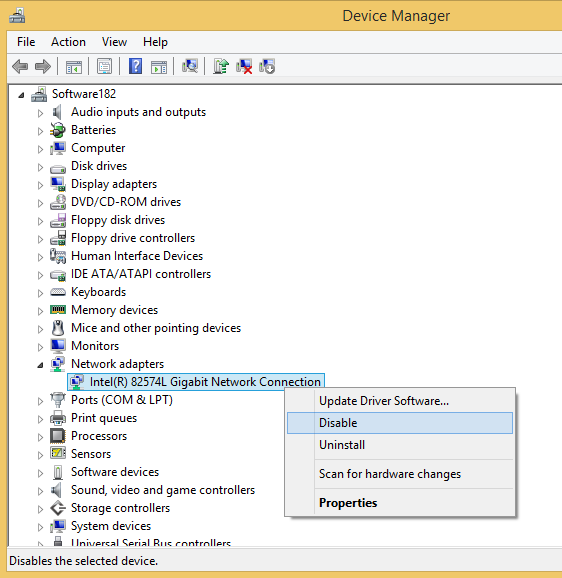Collapse the Network adapters node
Viewport: 562px width, 578px height.
click(40, 365)
